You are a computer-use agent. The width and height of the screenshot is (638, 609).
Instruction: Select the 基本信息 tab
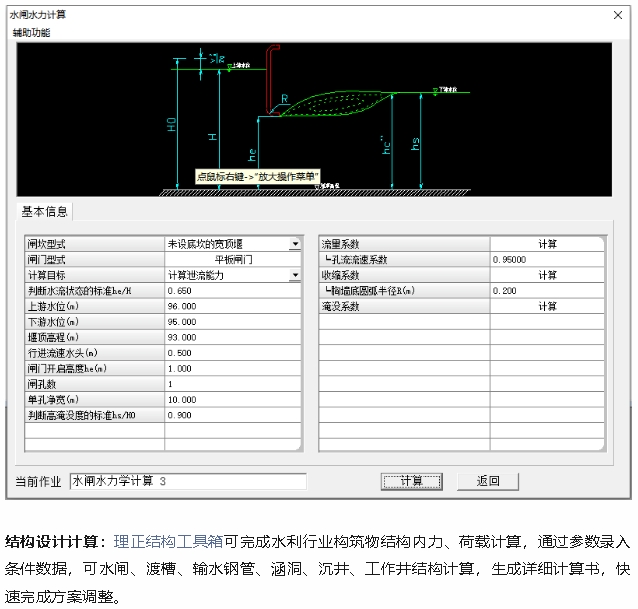[45, 211]
